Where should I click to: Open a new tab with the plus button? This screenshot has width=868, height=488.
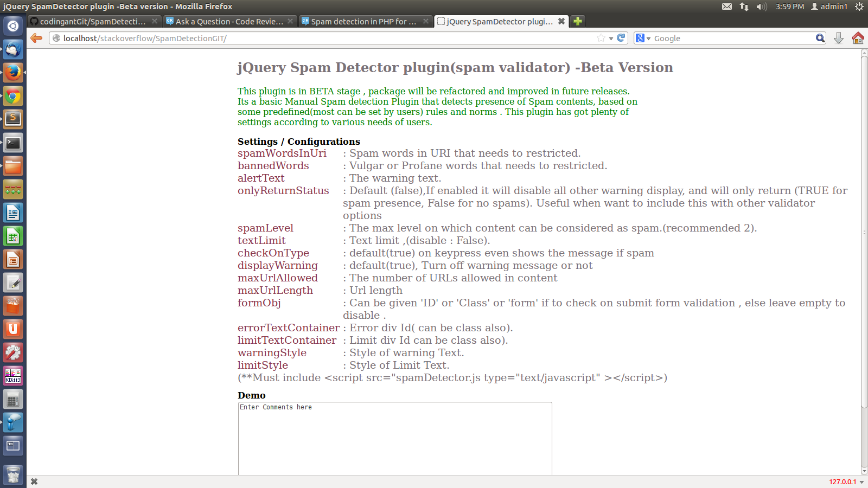click(x=578, y=21)
